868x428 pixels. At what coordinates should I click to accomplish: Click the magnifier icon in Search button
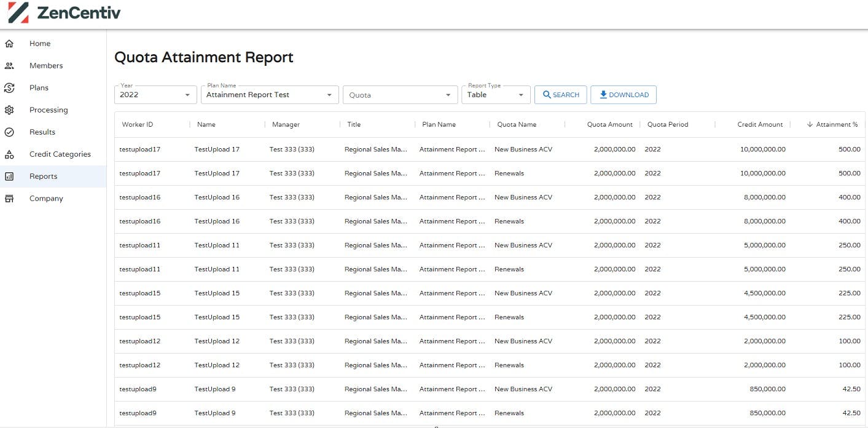click(x=547, y=95)
